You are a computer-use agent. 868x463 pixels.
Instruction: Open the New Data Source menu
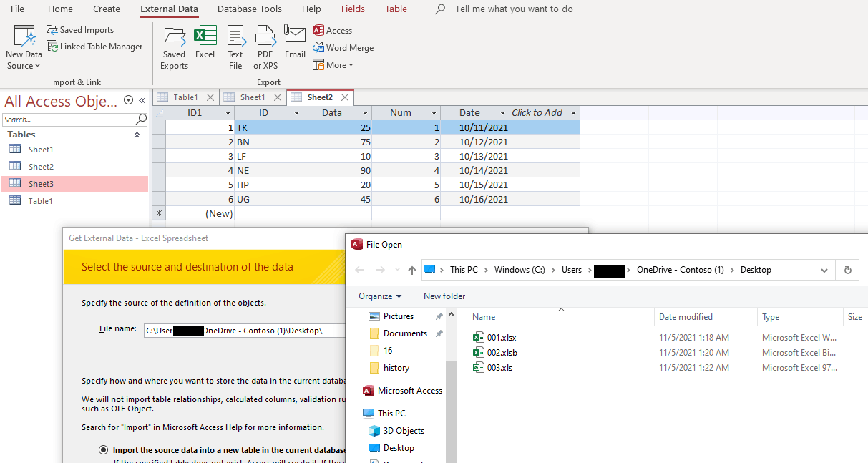point(24,48)
